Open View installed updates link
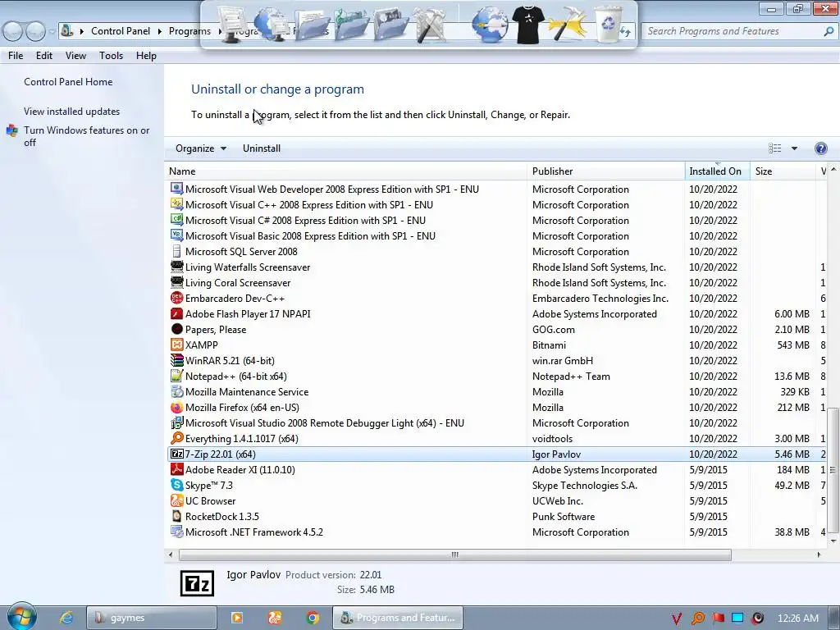This screenshot has height=630, width=840. tap(72, 112)
